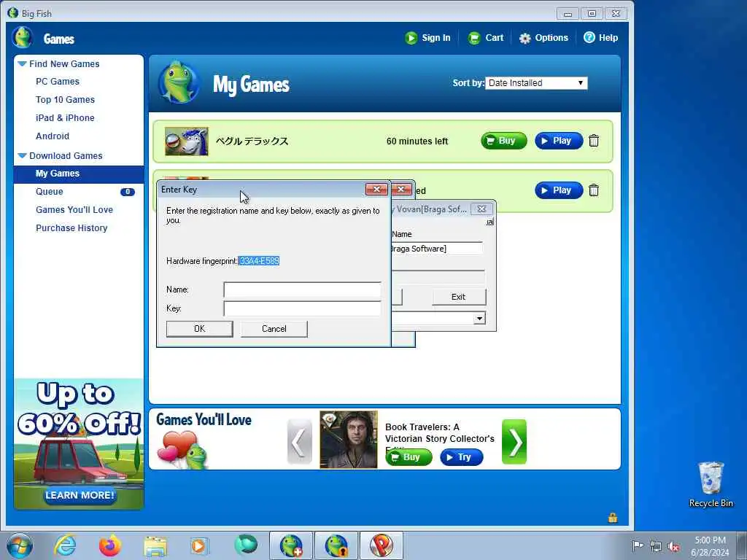Close the Enter Key dialog
This screenshot has width=747, height=560.
pyautogui.click(x=376, y=189)
